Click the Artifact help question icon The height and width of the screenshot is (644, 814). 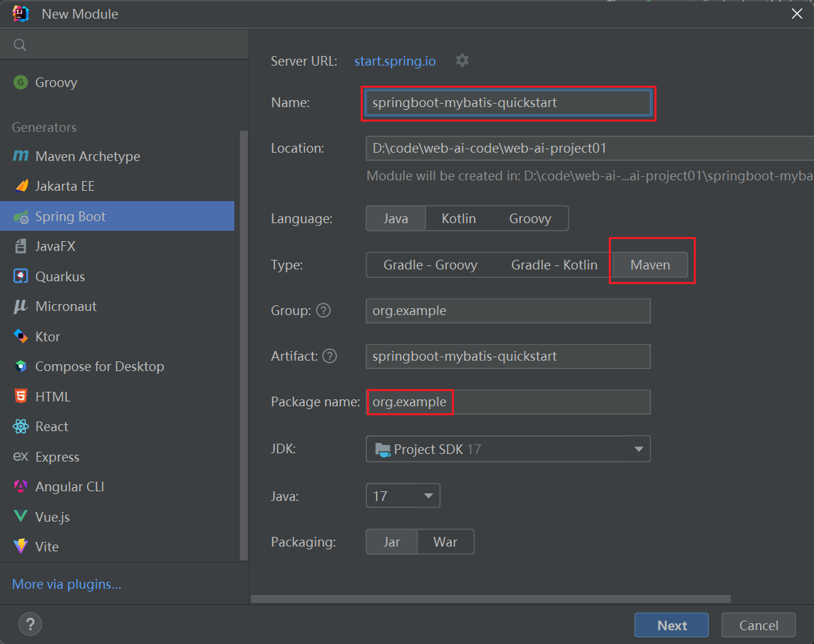click(x=330, y=356)
